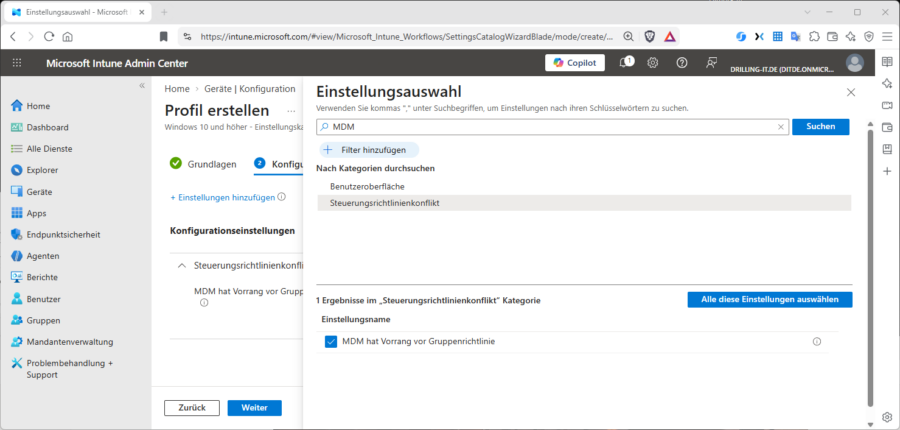Reload the browser page

coord(49,37)
